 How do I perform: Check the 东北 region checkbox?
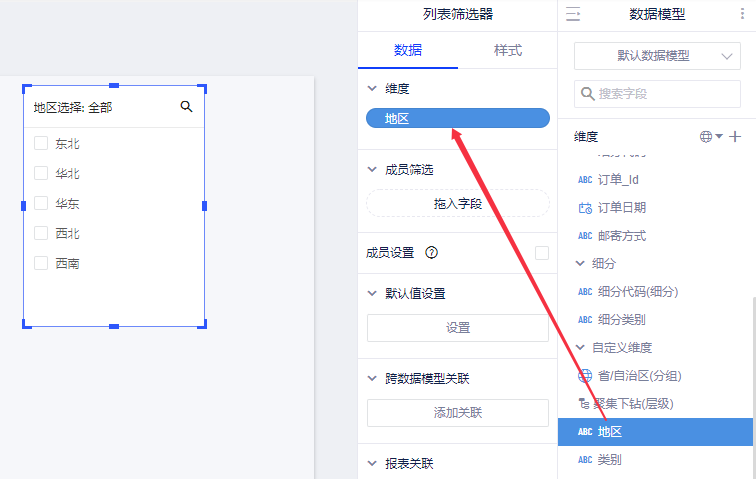coord(41,143)
